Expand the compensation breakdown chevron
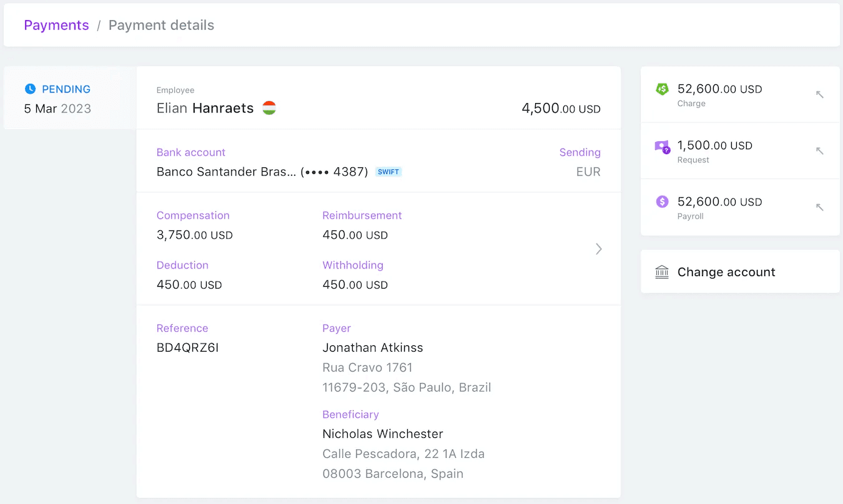 (x=599, y=249)
